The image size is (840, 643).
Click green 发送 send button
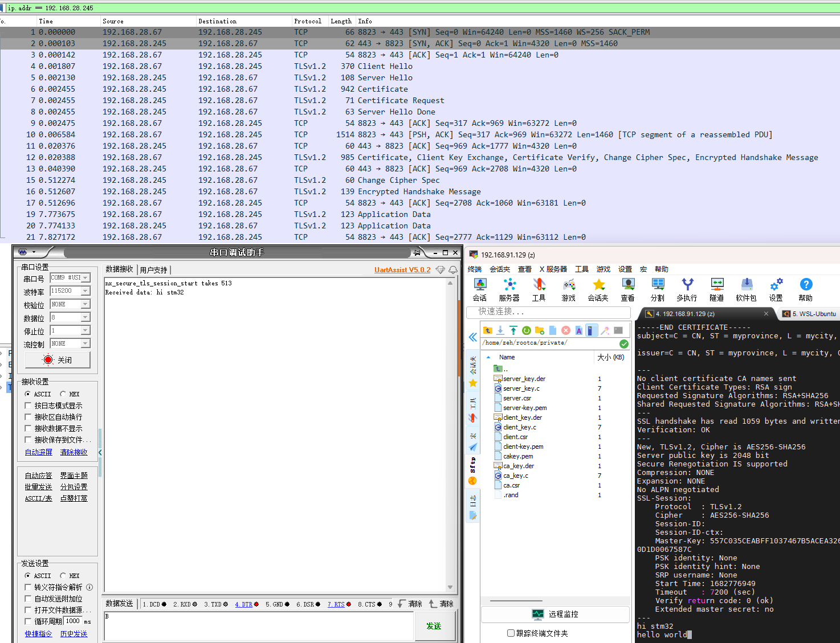[434, 626]
